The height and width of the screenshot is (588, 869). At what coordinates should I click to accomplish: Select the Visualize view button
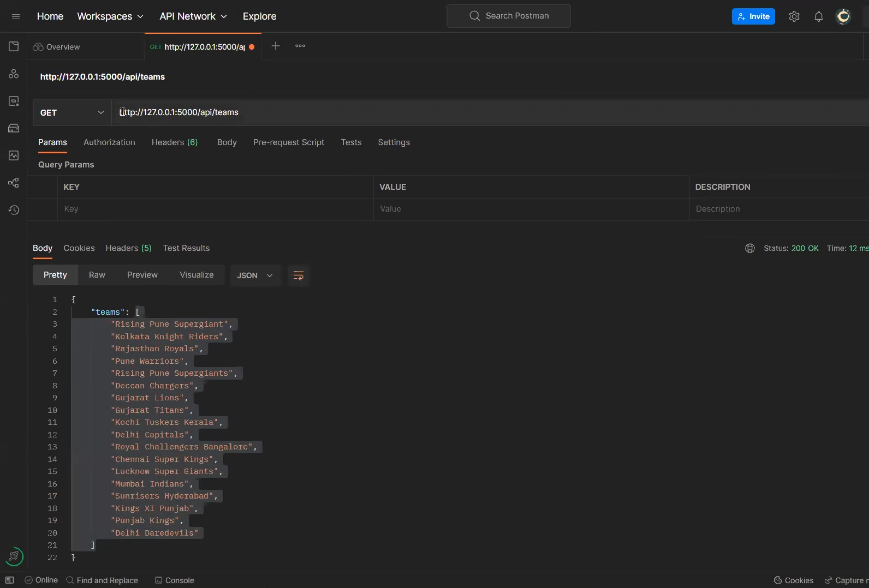pyautogui.click(x=197, y=275)
